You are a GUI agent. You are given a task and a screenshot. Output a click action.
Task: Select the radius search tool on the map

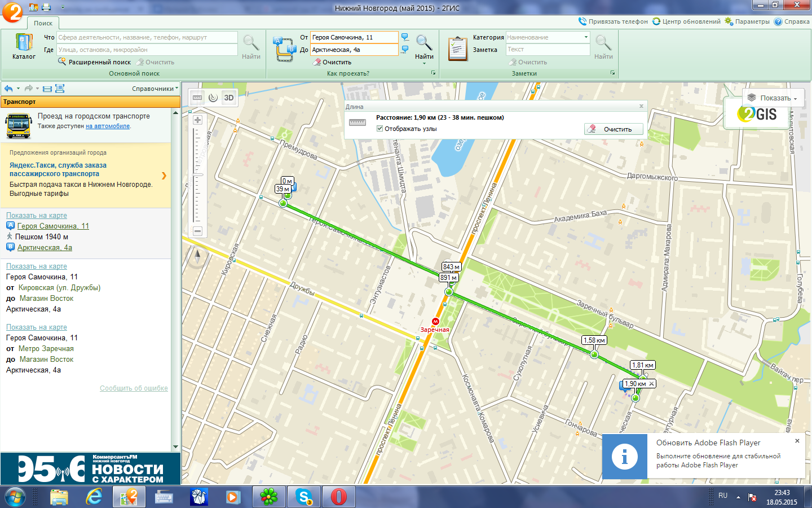(x=213, y=98)
